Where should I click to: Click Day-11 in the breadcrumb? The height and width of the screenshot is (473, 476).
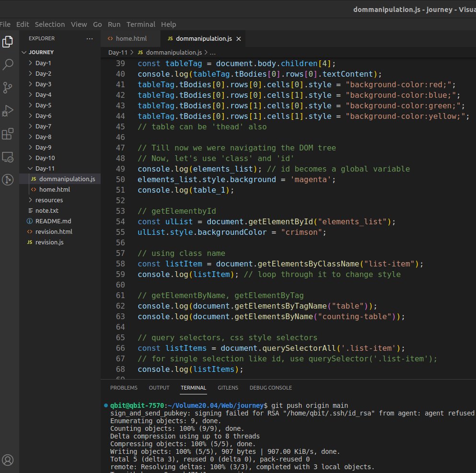pos(118,53)
